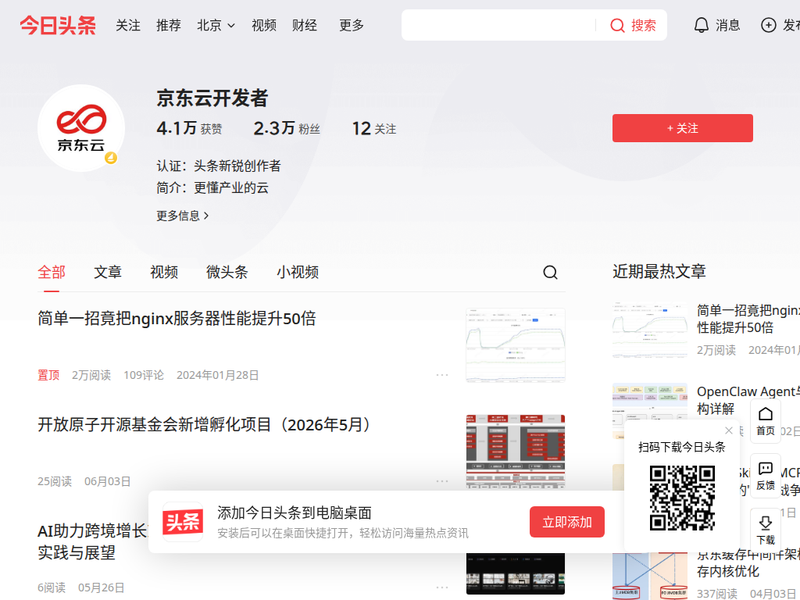Click the 认证：头条新锐创作者 line

coord(218,166)
